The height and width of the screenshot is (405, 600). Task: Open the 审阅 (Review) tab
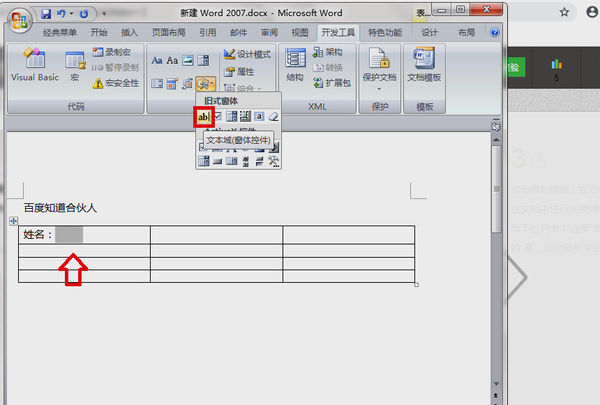click(269, 32)
